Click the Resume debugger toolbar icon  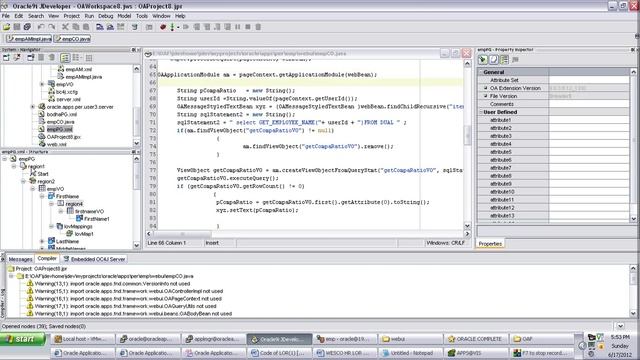186,27
